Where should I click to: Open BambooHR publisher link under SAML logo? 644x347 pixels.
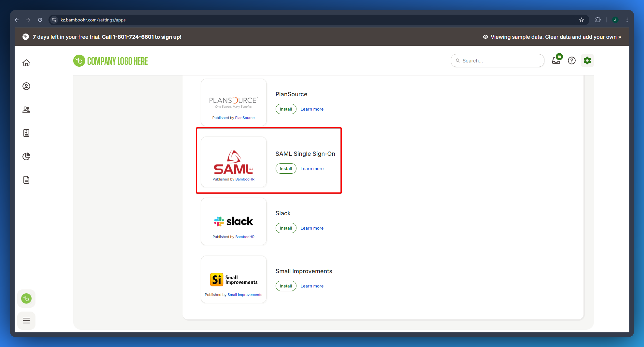click(x=245, y=179)
